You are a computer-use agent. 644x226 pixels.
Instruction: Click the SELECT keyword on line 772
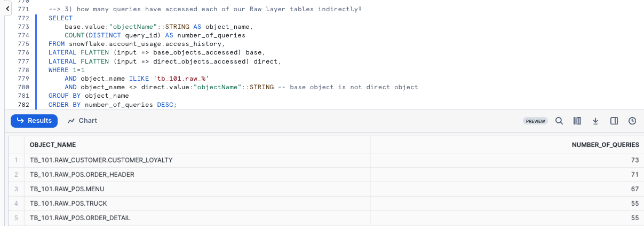(x=60, y=18)
